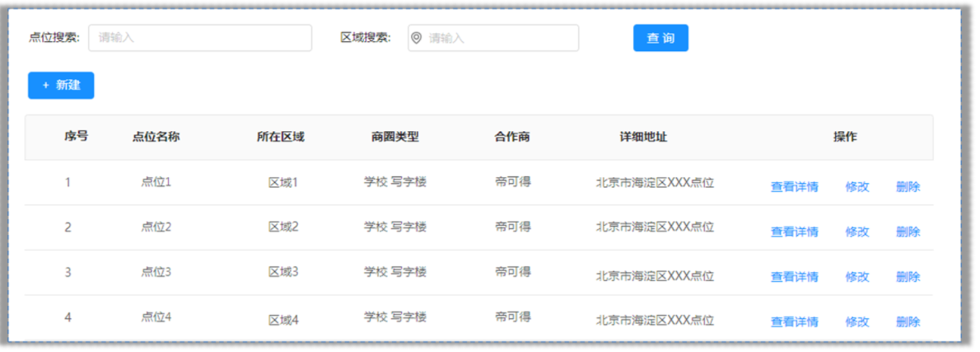Open 查看详情 for 点位3
The height and width of the screenshot is (352, 980).
[x=795, y=277]
